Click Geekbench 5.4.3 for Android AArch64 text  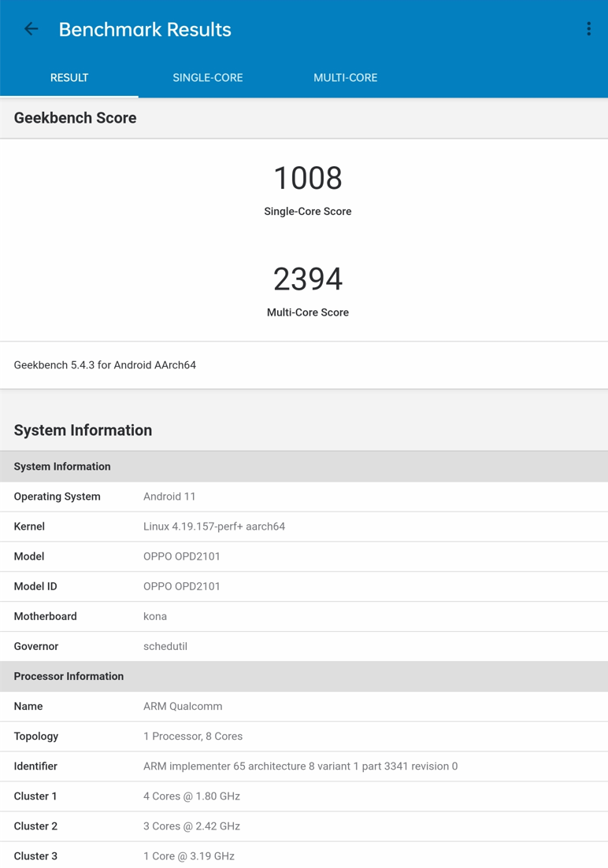tap(105, 365)
